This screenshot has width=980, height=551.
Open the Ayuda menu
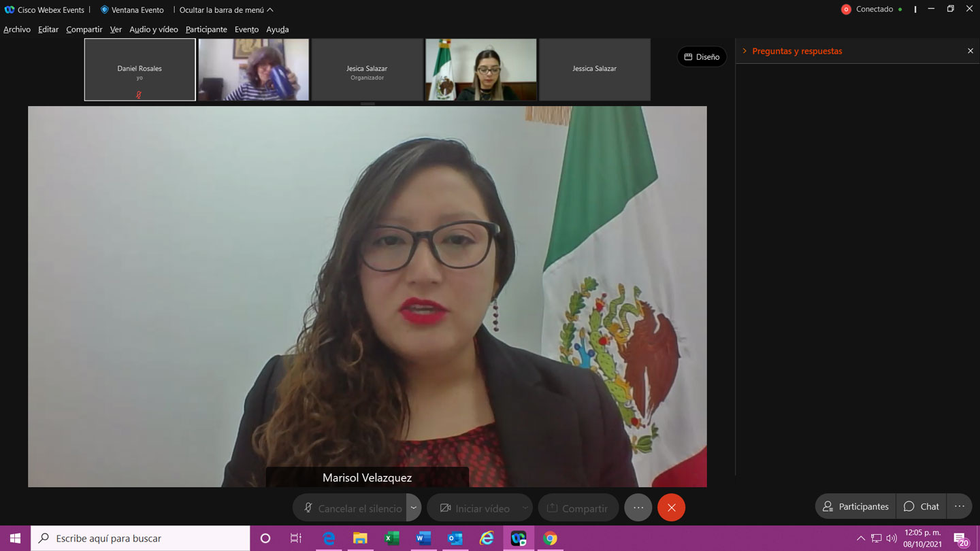[277, 29]
